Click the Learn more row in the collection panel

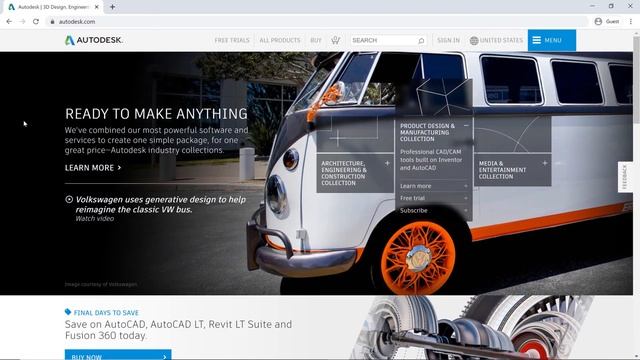coord(433,186)
